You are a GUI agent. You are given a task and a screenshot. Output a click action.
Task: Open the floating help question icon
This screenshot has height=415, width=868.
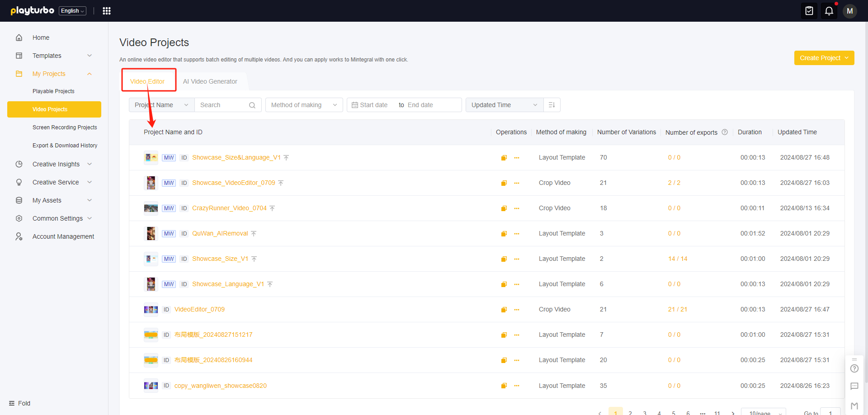(x=854, y=368)
